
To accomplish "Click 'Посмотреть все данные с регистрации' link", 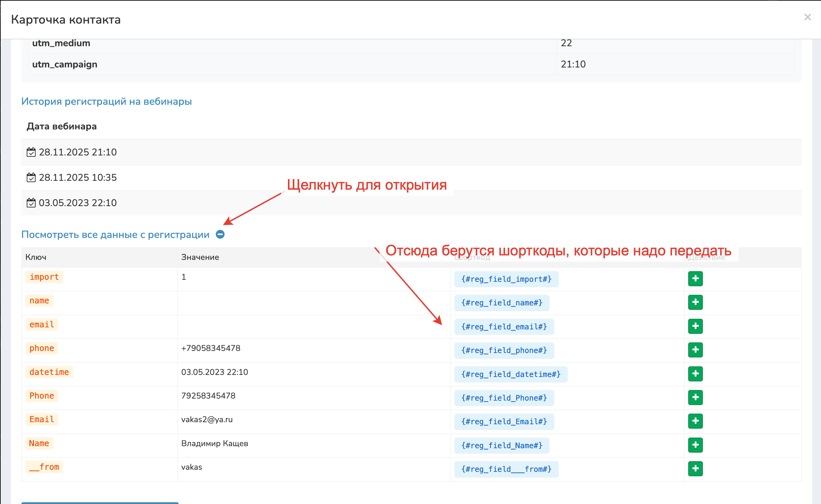I will (x=115, y=235).
